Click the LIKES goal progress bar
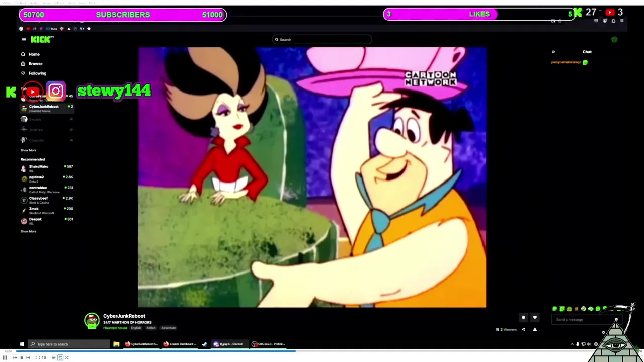Viewport: 644px width, 362px height. [x=479, y=14]
